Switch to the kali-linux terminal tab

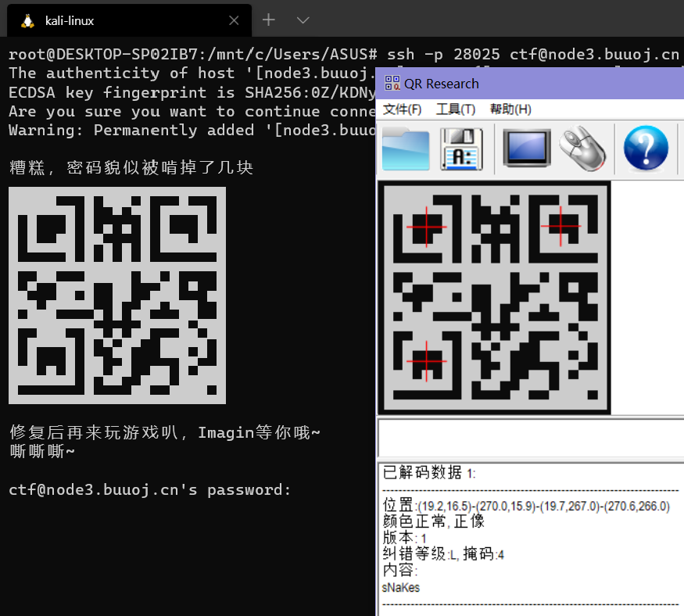(x=129, y=20)
